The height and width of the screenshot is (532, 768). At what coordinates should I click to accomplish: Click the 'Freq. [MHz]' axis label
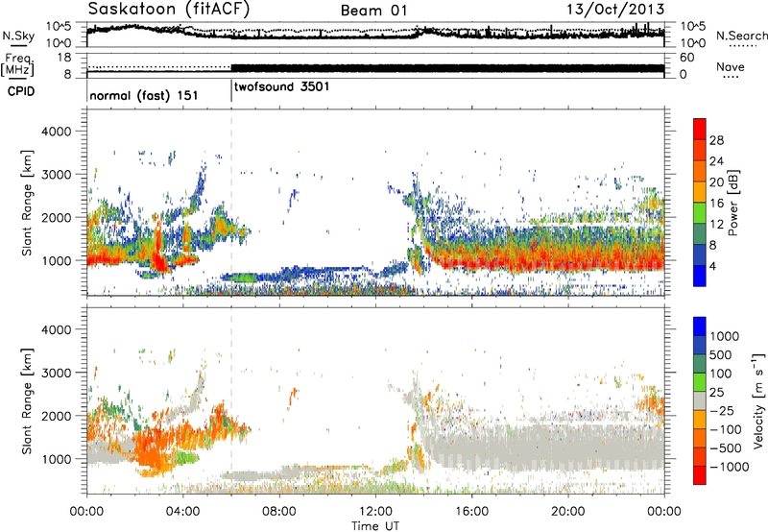tap(18, 65)
